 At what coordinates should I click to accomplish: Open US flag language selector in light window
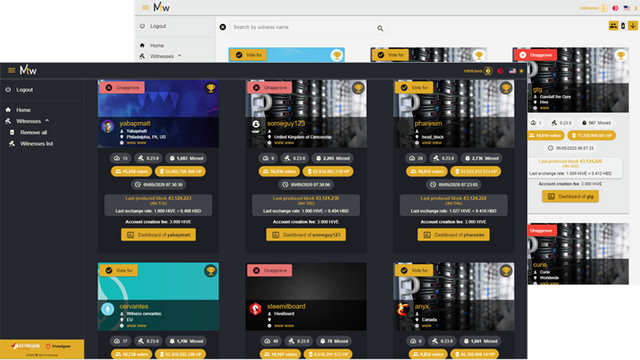point(627,8)
